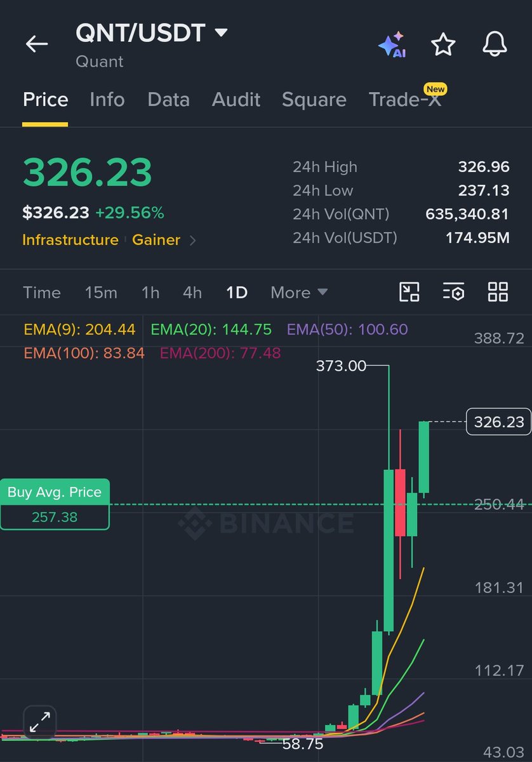The width and height of the screenshot is (532, 762).
Task: Tap the EMA(200) indicator label
Action: point(220,353)
